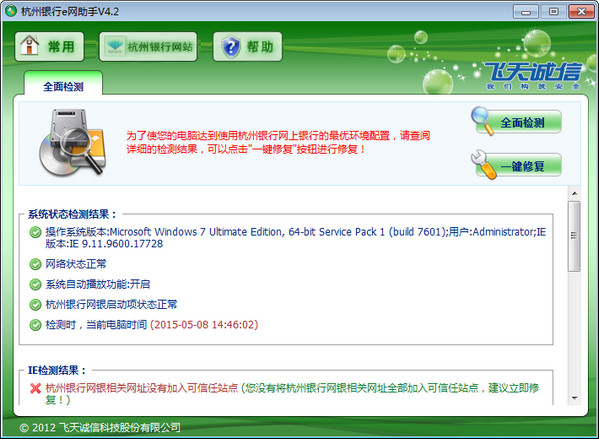Image resolution: width=599 pixels, height=439 pixels.
Task: Click the timestamp (2015-05-08 14:46:02)
Action: [x=204, y=325]
